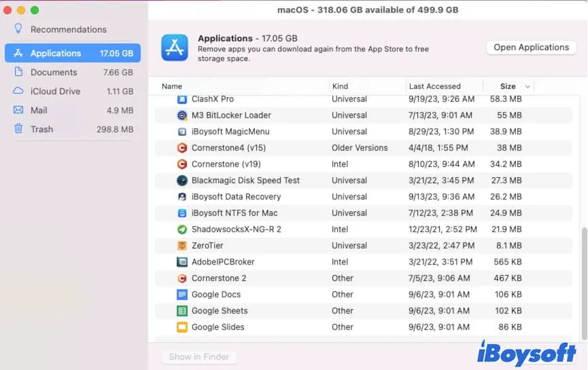The height and width of the screenshot is (370, 588).
Task: Click the large App Store header icon
Action: 175,48
